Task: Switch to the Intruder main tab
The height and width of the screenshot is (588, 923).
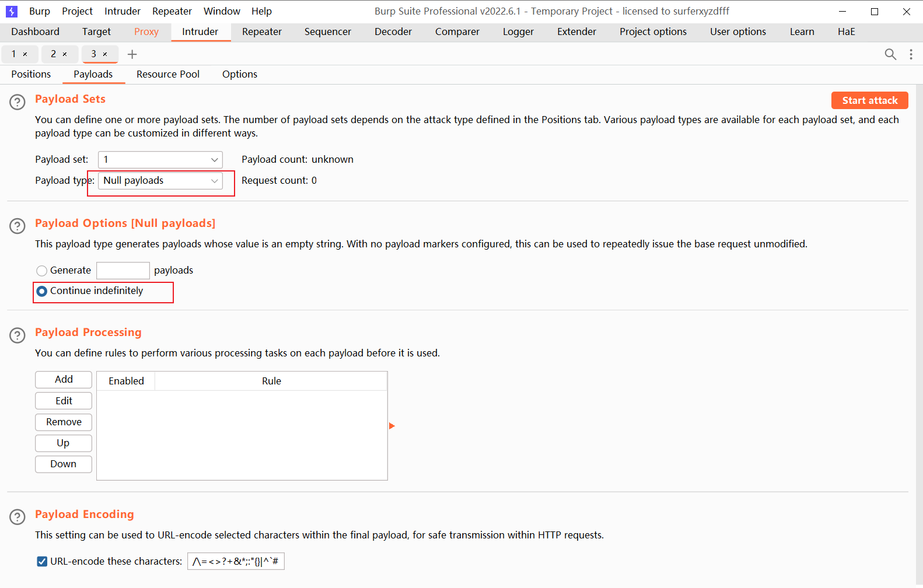Action: click(200, 32)
